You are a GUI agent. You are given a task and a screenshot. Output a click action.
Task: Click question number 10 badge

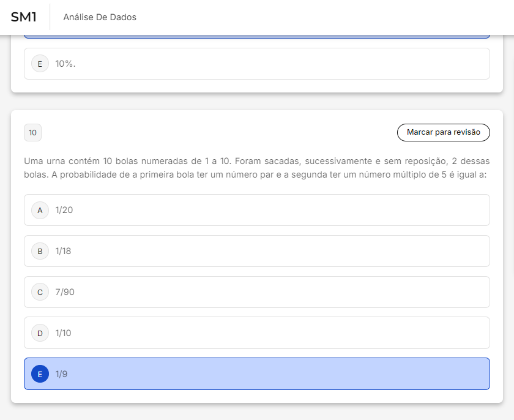pyautogui.click(x=33, y=132)
